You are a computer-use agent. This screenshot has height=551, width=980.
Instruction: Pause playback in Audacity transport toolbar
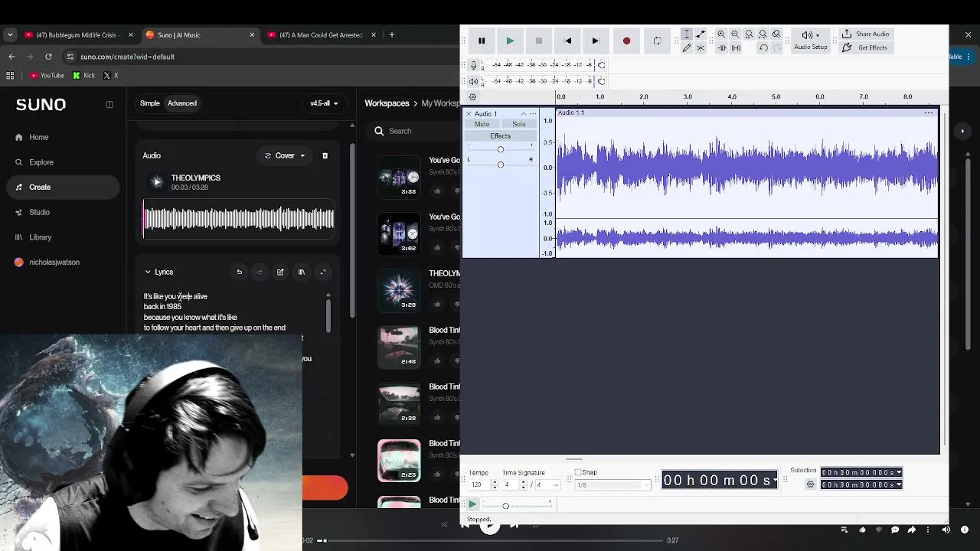tap(482, 41)
